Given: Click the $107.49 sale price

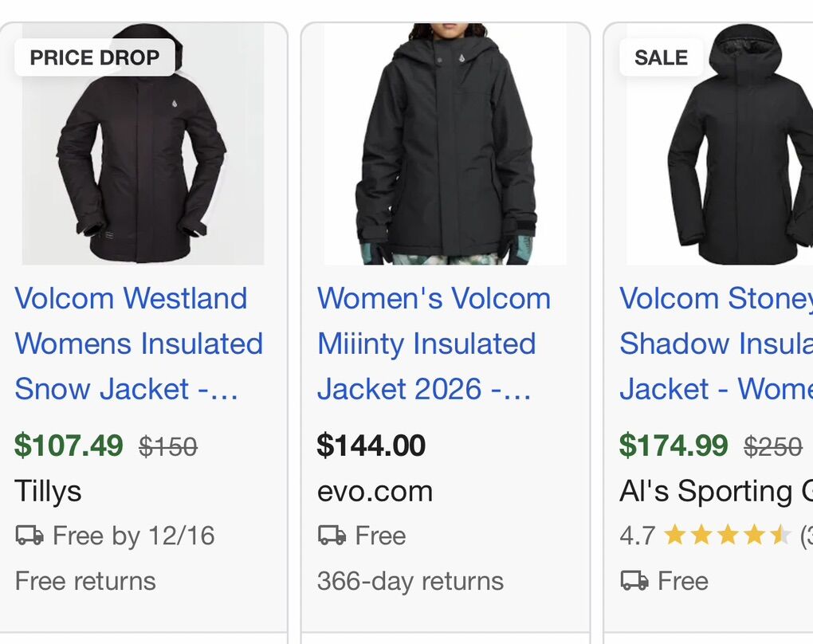Looking at the screenshot, I should 69,446.
